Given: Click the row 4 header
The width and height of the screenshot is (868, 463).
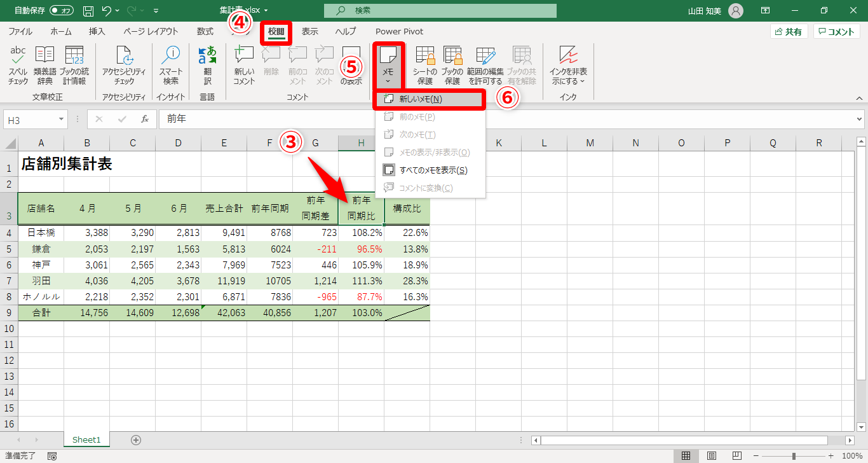Looking at the screenshot, I should [x=9, y=233].
